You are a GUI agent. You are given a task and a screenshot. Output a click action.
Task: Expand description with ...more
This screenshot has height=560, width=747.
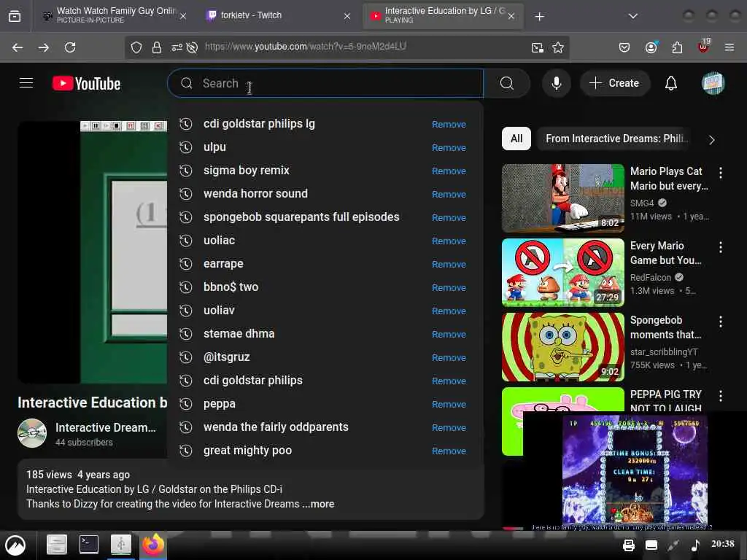pyautogui.click(x=318, y=504)
